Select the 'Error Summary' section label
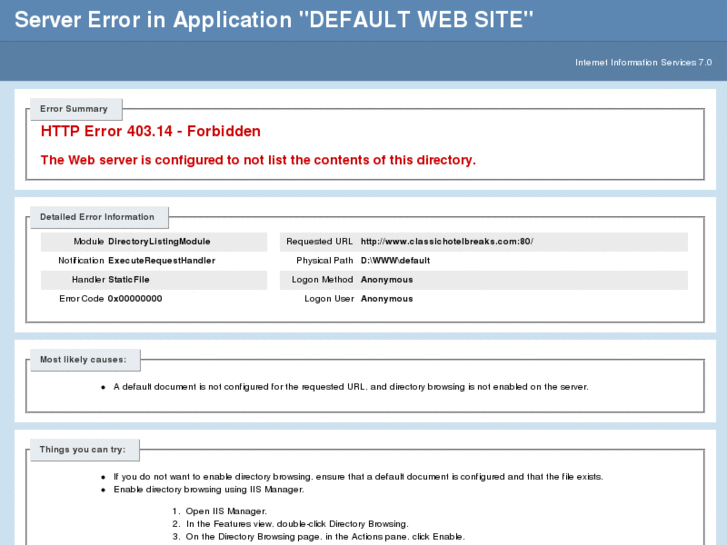727x545 pixels. (x=74, y=109)
